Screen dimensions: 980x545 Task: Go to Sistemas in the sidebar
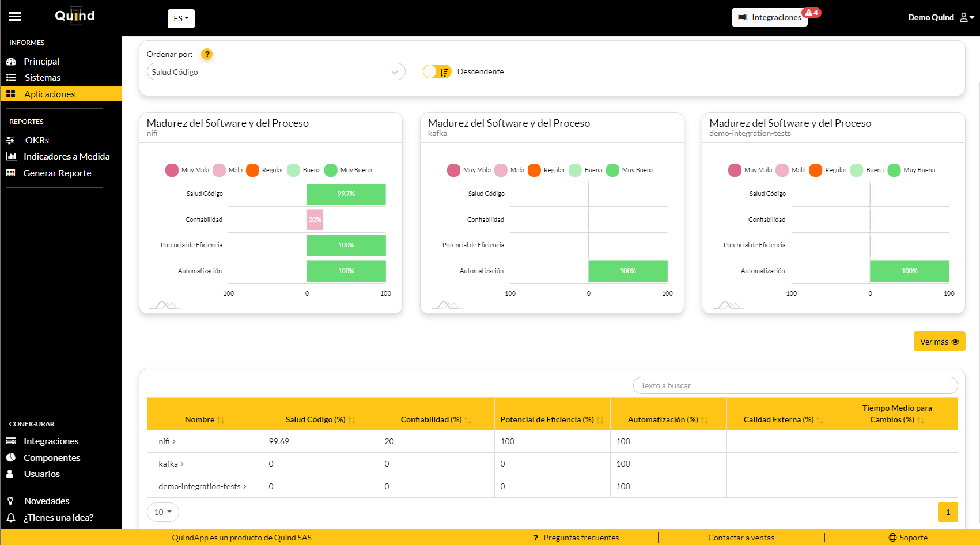[x=42, y=77]
